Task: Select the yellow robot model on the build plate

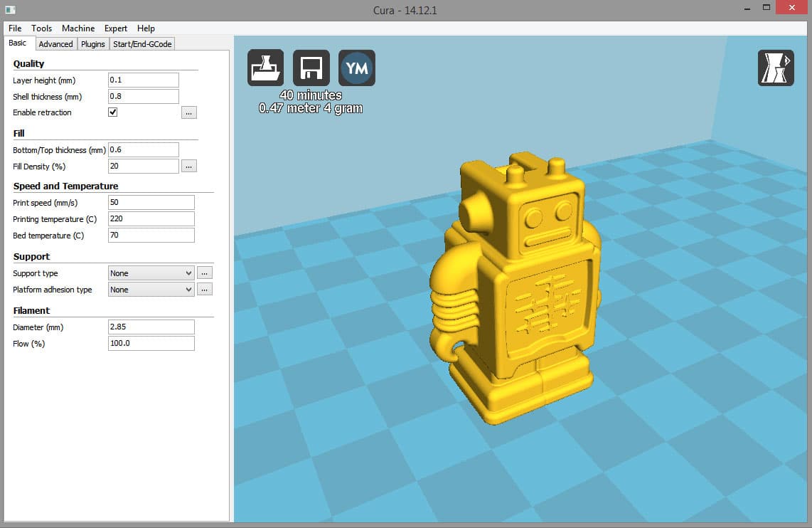Action: [x=519, y=285]
